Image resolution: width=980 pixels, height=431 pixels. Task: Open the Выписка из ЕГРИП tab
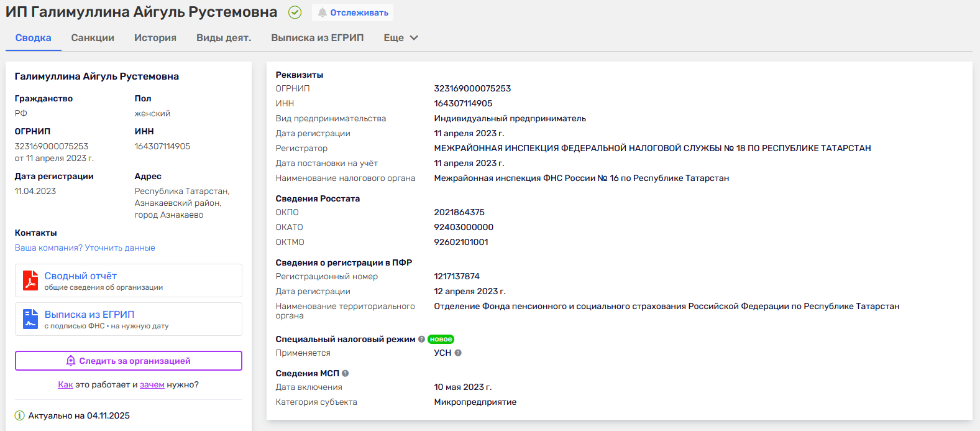pos(317,38)
